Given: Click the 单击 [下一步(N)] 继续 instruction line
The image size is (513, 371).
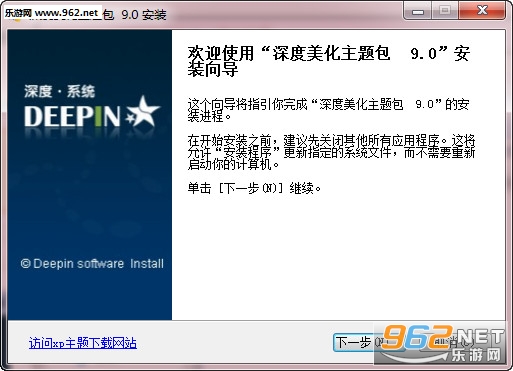Looking at the screenshot, I should click(x=254, y=188).
